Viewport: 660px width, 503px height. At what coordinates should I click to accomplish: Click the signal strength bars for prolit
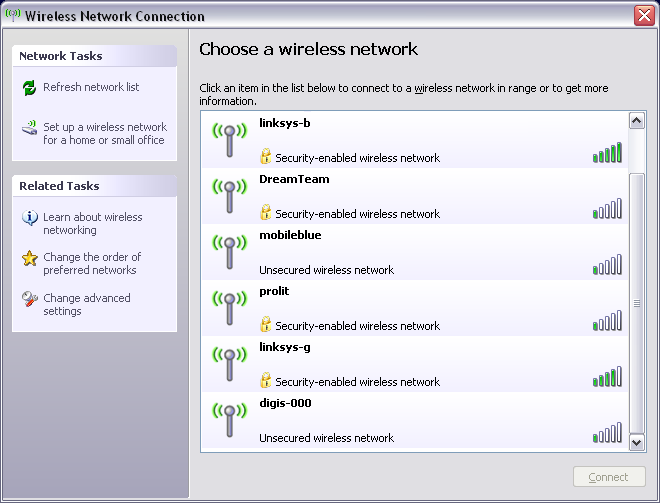608,320
